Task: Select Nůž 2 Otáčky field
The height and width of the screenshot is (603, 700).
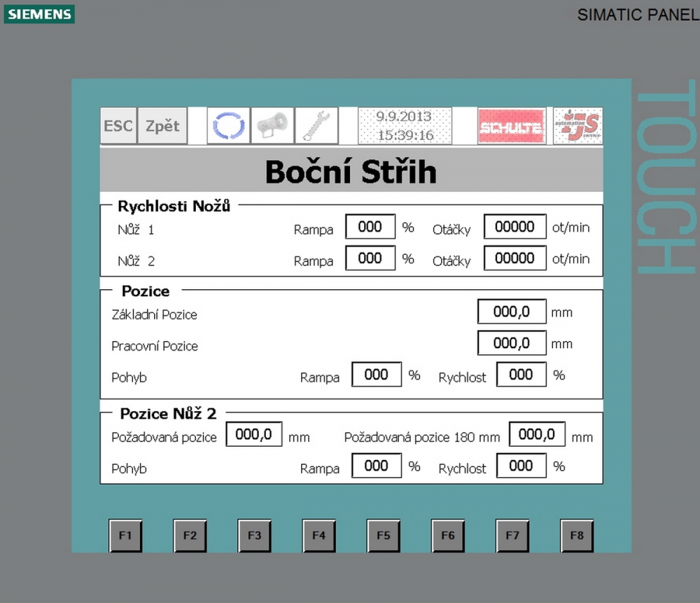Action: pyautogui.click(x=514, y=258)
